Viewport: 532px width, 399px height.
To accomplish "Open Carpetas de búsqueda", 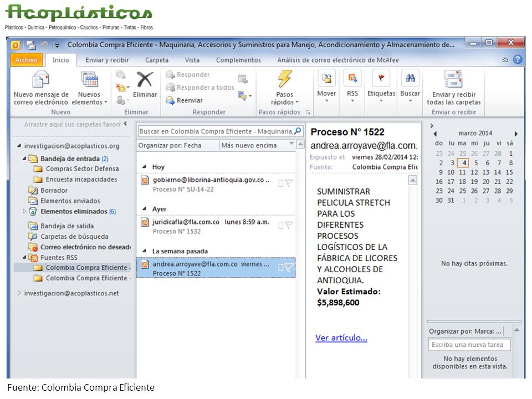I will 68,237.
